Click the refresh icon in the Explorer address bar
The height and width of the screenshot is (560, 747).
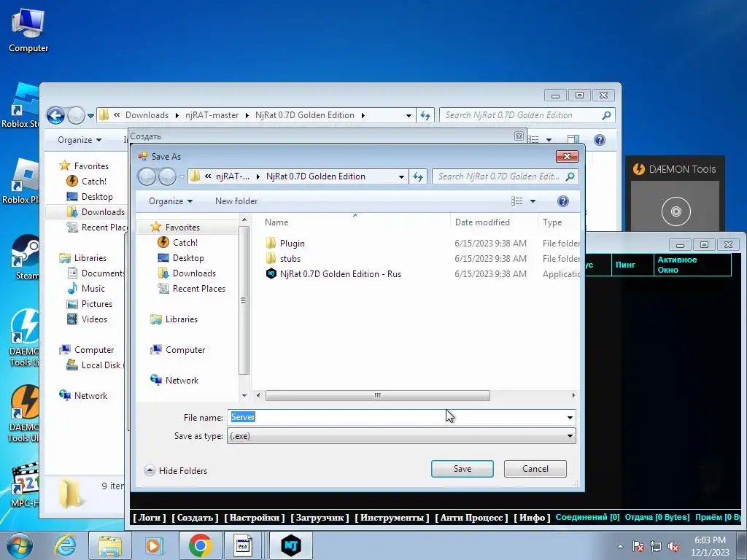click(425, 115)
